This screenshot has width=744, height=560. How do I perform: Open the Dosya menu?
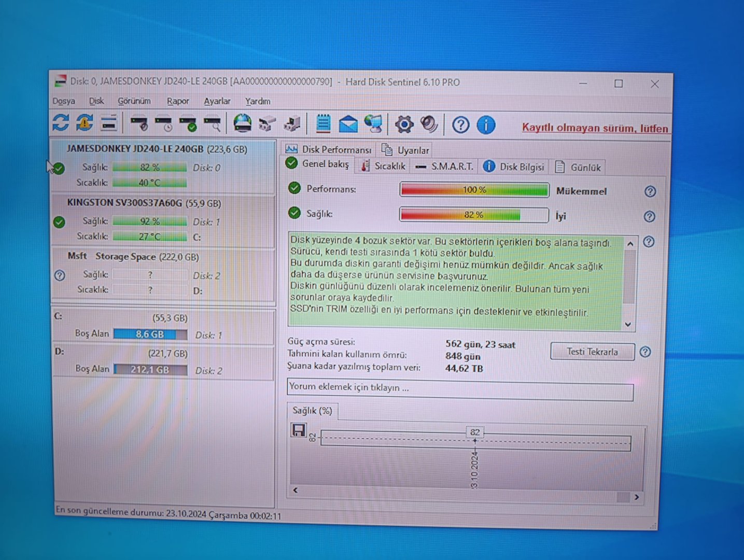[x=64, y=101]
